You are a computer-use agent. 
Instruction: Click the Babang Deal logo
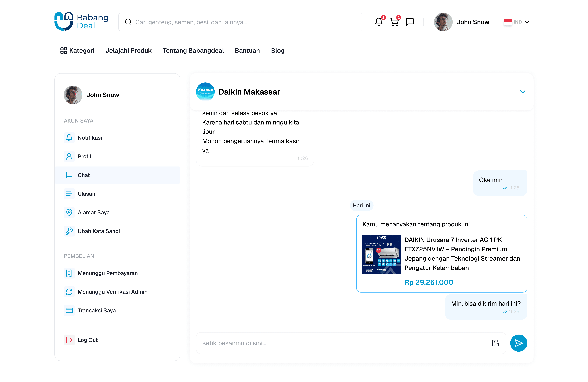pyautogui.click(x=81, y=21)
